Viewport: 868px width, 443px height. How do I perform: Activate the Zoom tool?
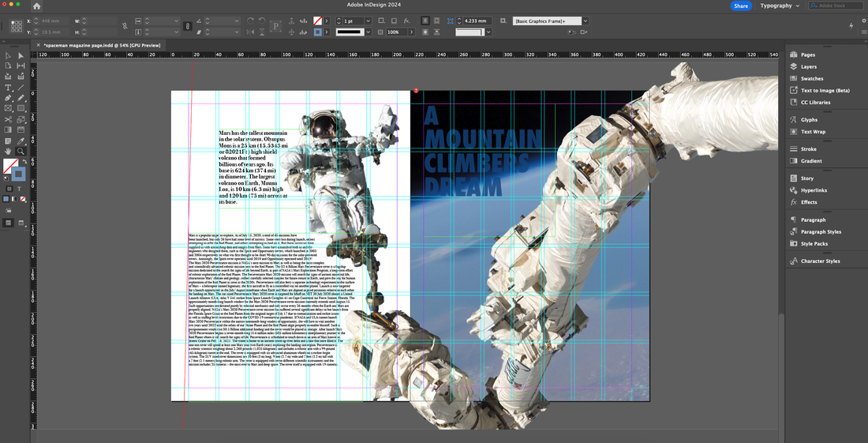21,151
